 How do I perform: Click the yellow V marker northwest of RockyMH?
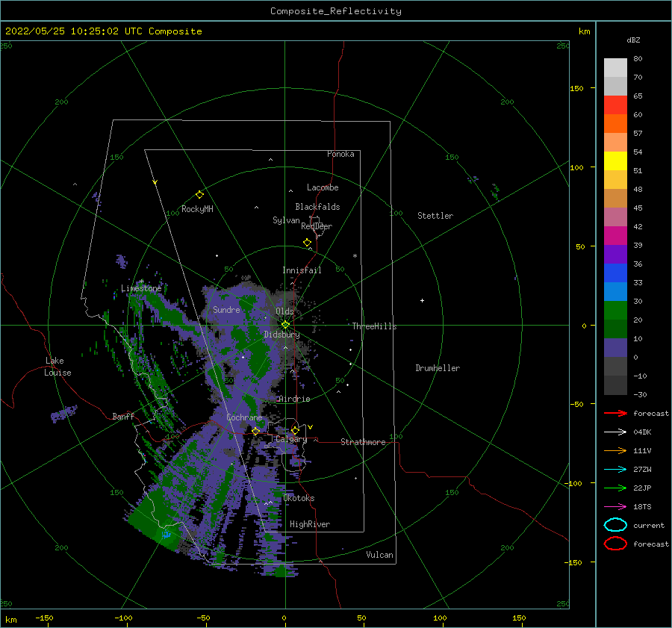pos(155,182)
